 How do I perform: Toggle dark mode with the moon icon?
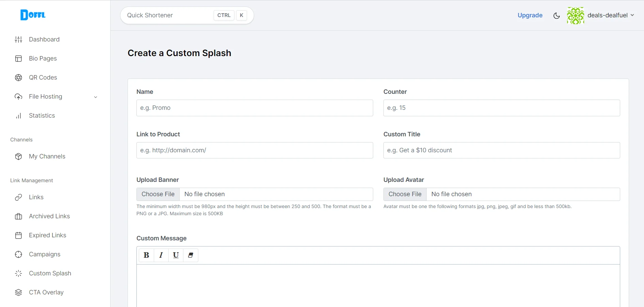click(x=557, y=15)
